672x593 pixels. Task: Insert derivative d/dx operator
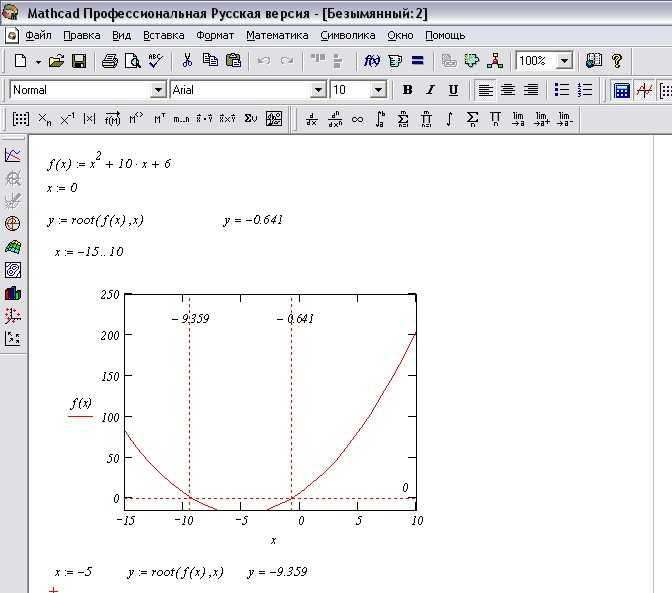312,119
